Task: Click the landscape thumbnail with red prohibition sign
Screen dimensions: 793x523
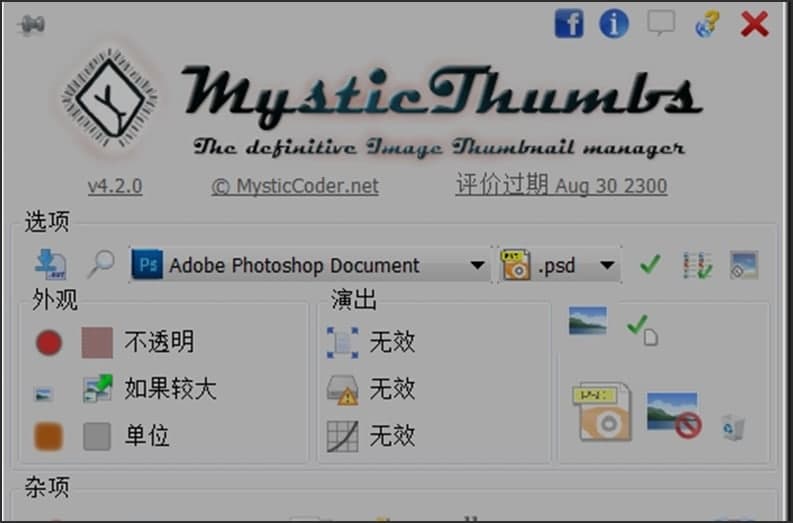Action: click(673, 413)
